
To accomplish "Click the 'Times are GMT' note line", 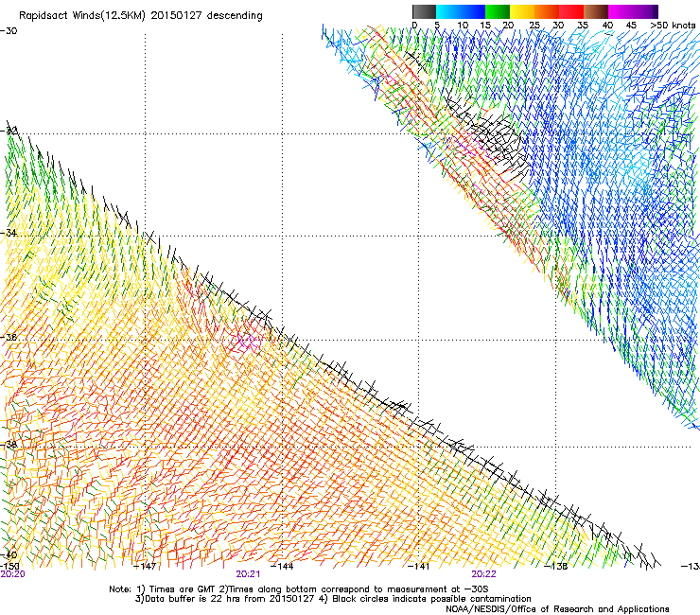I will click(x=299, y=589).
